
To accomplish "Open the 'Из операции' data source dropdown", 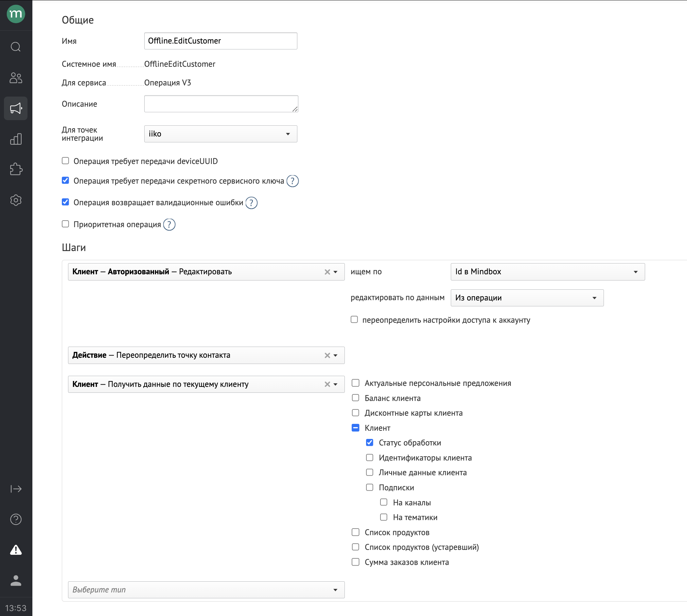I will point(527,298).
